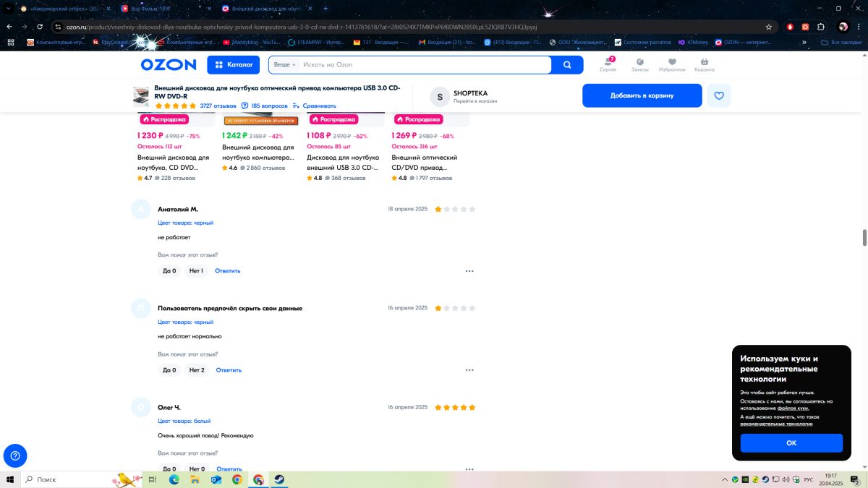Screen dimensions: 868x488
Task: Open the Windows Start button
Action: [x=9, y=479]
